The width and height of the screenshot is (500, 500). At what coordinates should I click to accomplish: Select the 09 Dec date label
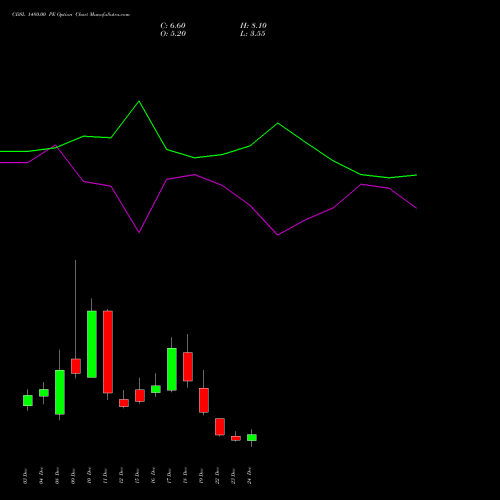(73, 476)
